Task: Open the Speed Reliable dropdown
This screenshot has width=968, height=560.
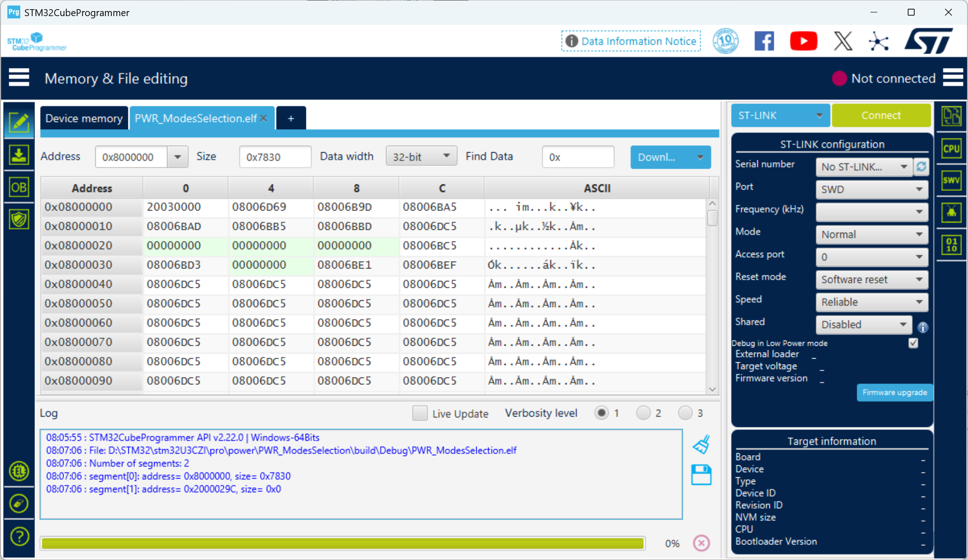Action: click(871, 302)
